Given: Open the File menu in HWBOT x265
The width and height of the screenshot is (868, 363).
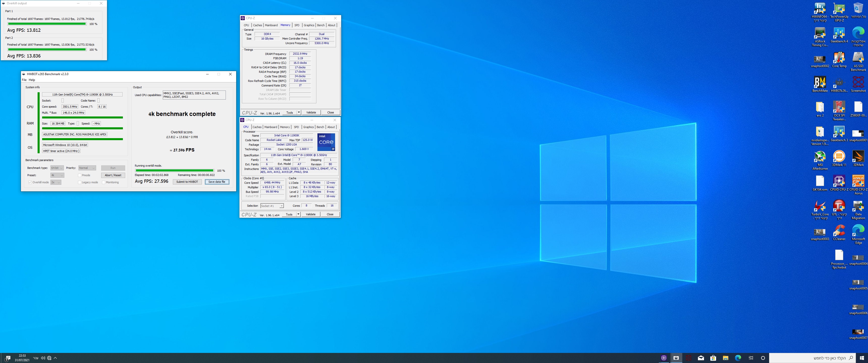Looking at the screenshot, I should click(x=24, y=80).
